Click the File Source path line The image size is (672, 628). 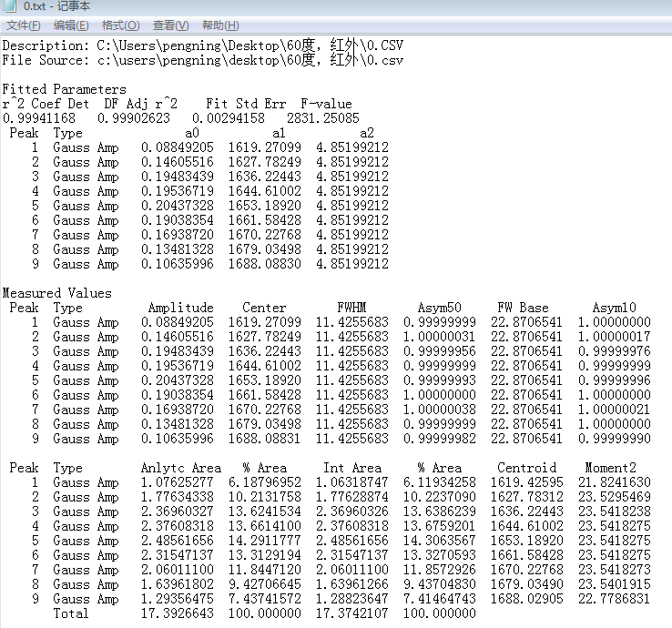click(x=203, y=60)
